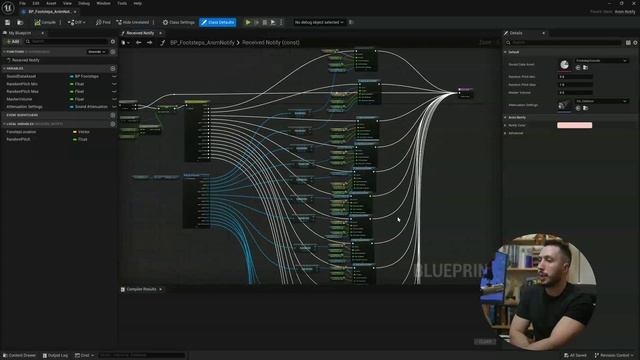Toggle visibility eye for Attenuation Settings variable
The width and height of the screenshot is (640, 360).
point(114,107)
